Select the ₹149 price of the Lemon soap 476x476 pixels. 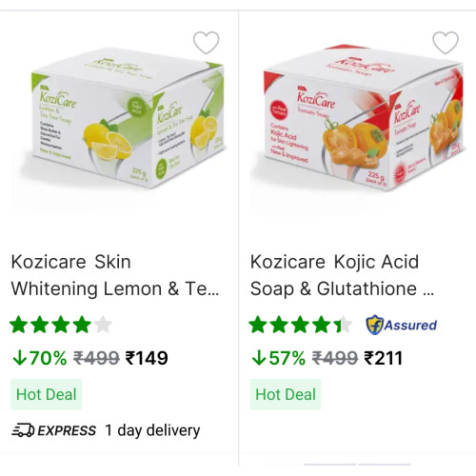coord(147,358)
